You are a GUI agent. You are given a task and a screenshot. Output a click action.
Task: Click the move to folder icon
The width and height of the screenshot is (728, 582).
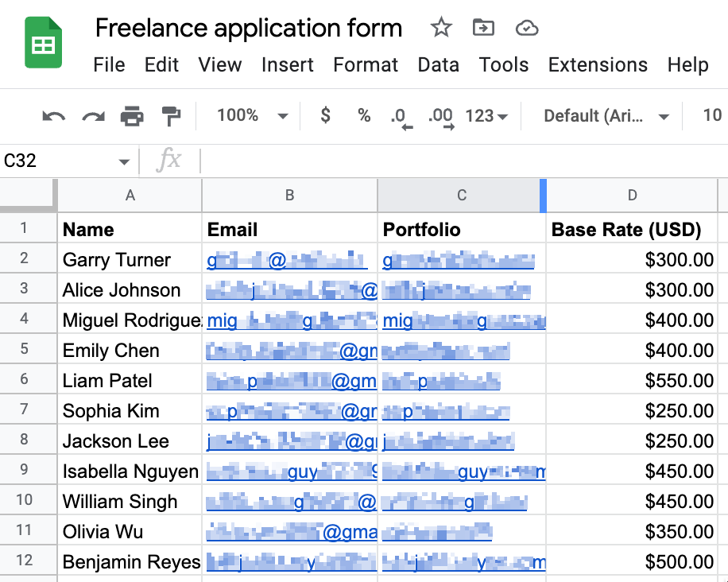pyautogui.click(x=483, y=29)
